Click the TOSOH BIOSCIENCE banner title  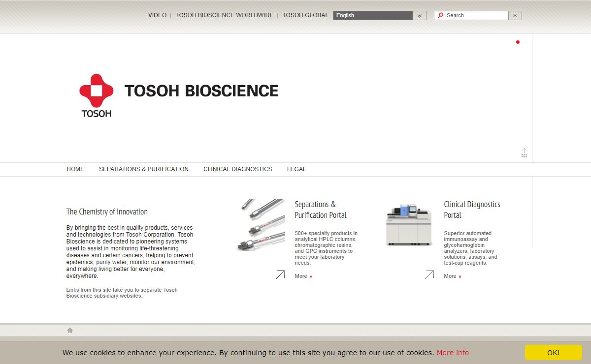(201, 91)
